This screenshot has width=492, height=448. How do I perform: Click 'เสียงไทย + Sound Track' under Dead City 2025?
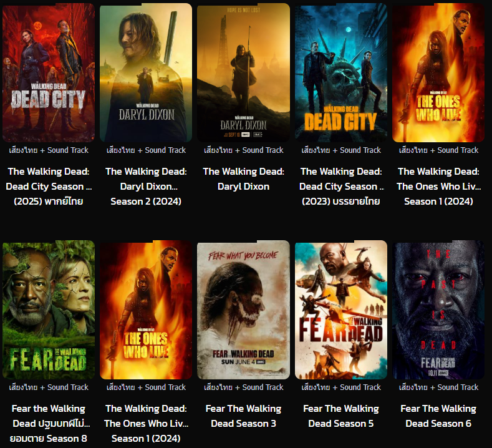pyautogui.click(x=49, y=150)
